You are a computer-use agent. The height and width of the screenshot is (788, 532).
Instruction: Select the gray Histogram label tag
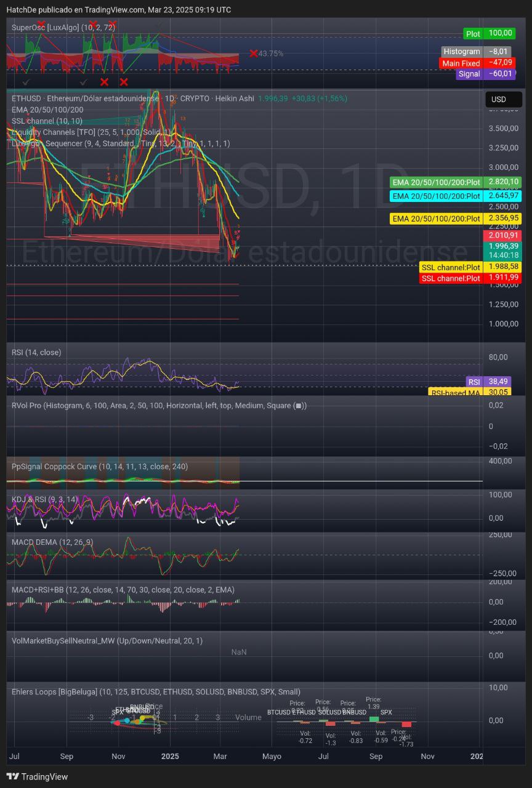pyautogui.click(x=461, y=52)
